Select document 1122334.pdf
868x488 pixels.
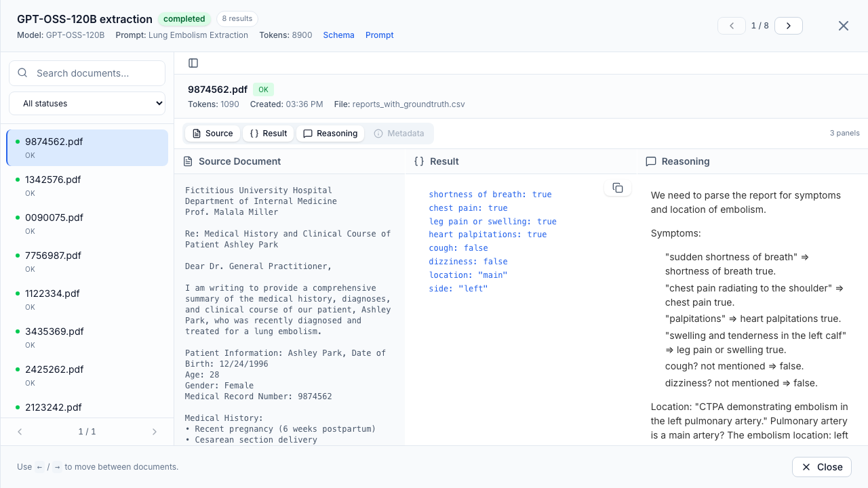click(x=87, y=300)
